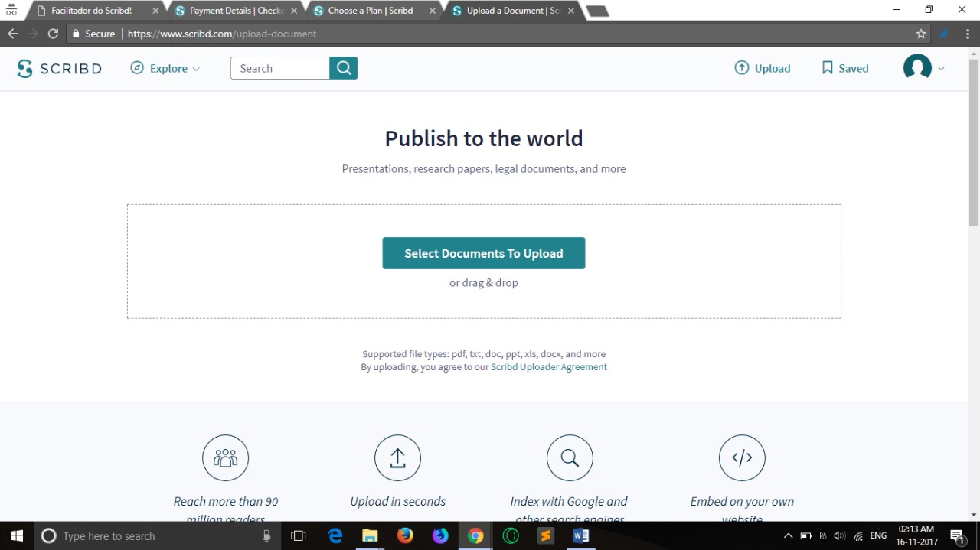980x550 pixels.
Task: Show hidden system tray icons
Action: tap(788, 536)
